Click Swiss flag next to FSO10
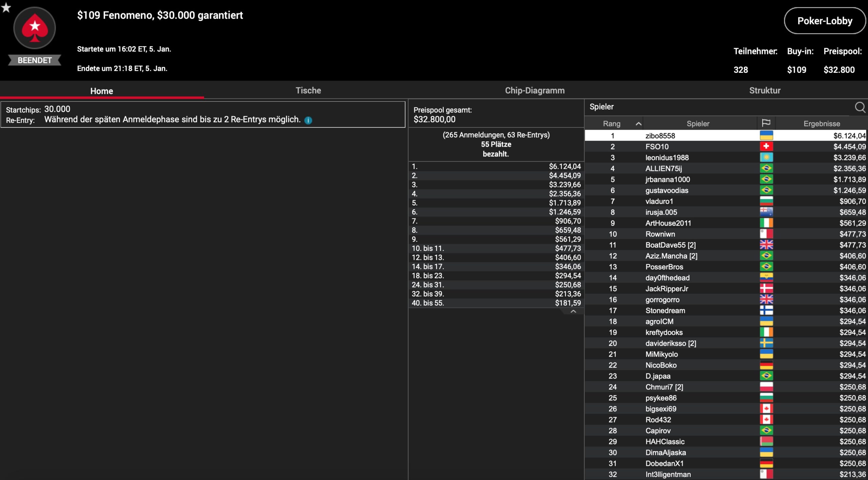The image size is (868, 480). [766, 147]
